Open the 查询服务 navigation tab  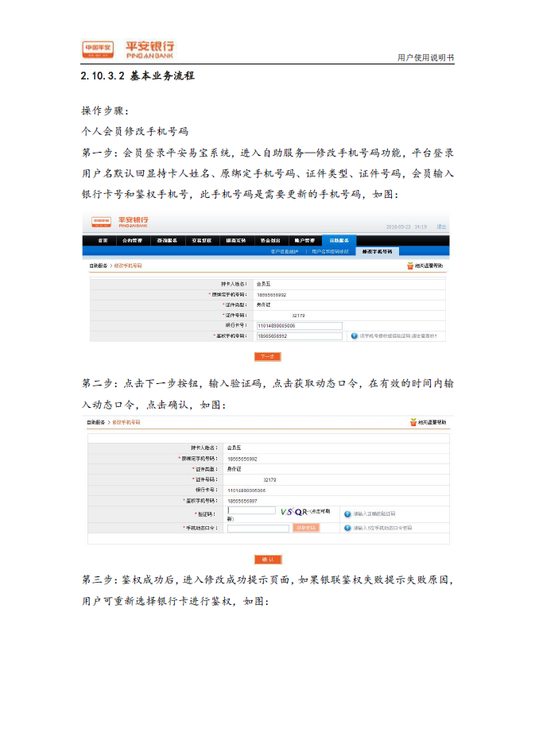[167, 240]
